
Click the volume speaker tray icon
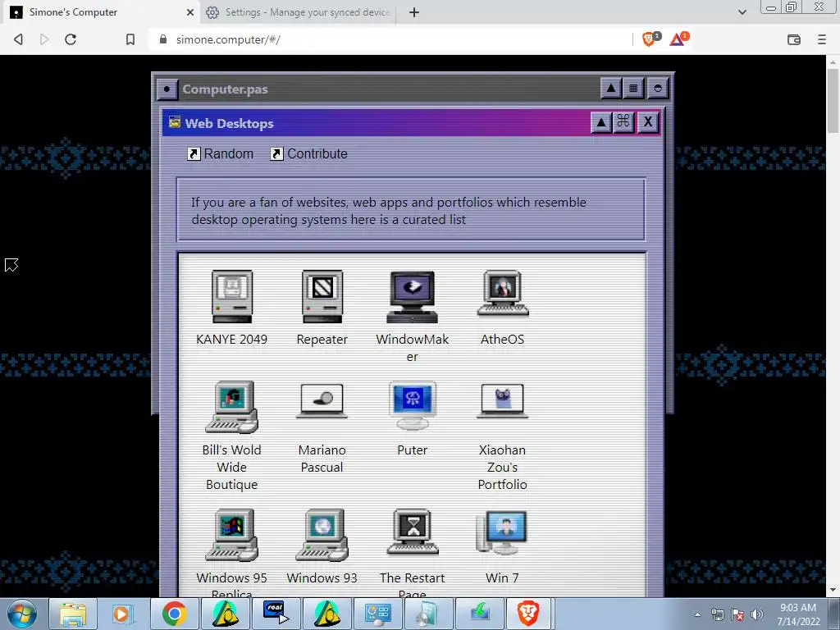[756, 614]
